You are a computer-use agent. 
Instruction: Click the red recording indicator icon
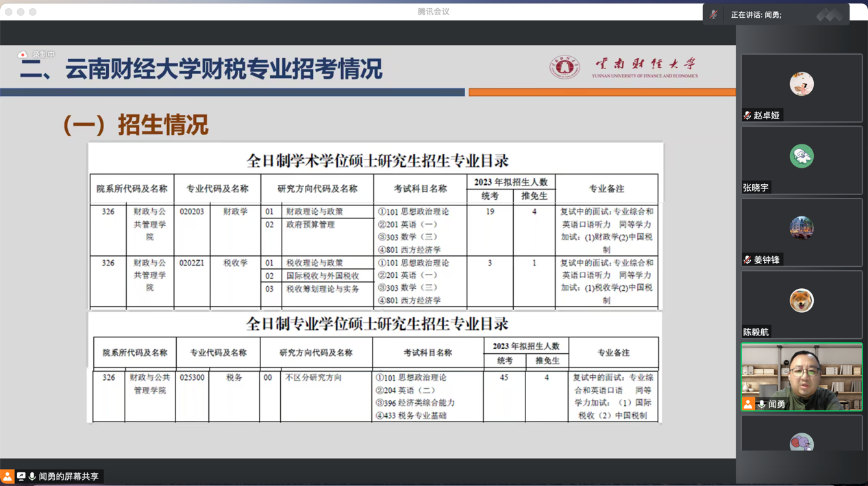(x=23, y=55)
